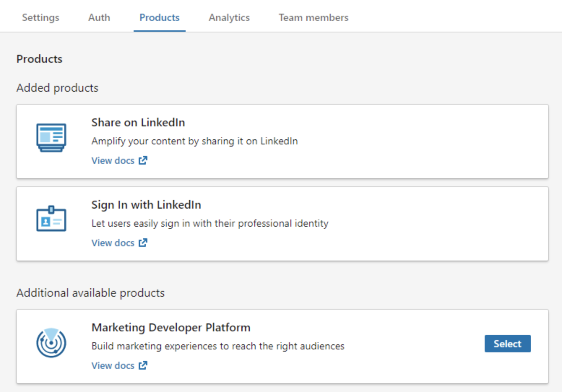Switch to the Auth tab

tap(99, 17)
